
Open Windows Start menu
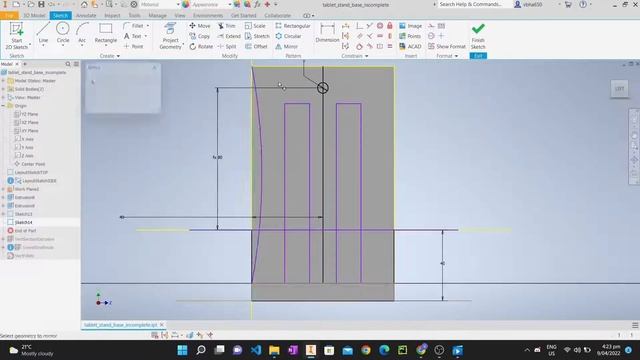click(x=182, y=350)
